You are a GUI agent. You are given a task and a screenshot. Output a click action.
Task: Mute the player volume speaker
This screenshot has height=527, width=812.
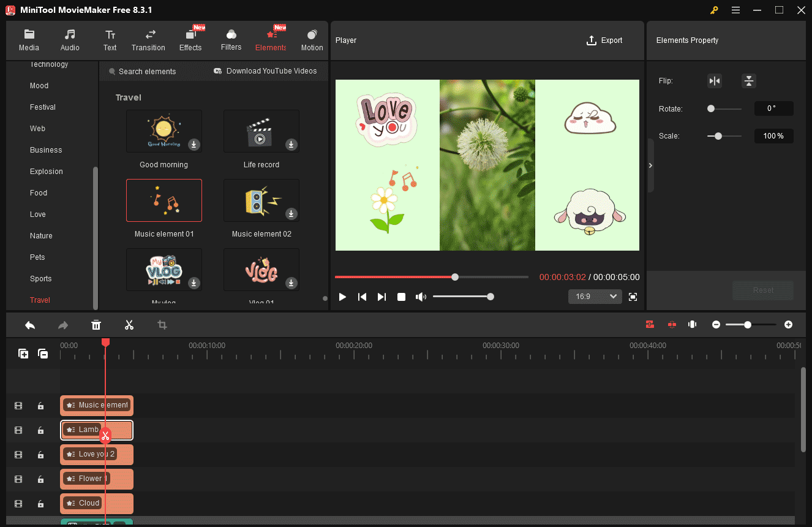click(x=421, y=297)
